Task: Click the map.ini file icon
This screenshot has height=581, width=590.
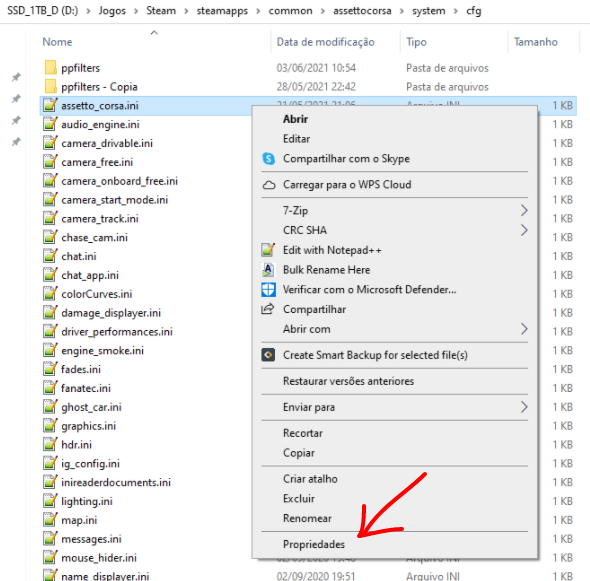Action: (x=50, y=520)
